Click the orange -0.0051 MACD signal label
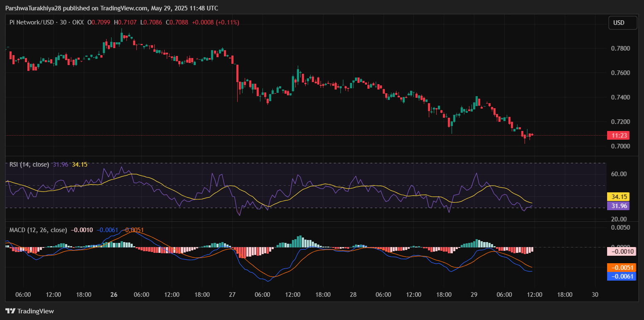 [x=621, y=268]
